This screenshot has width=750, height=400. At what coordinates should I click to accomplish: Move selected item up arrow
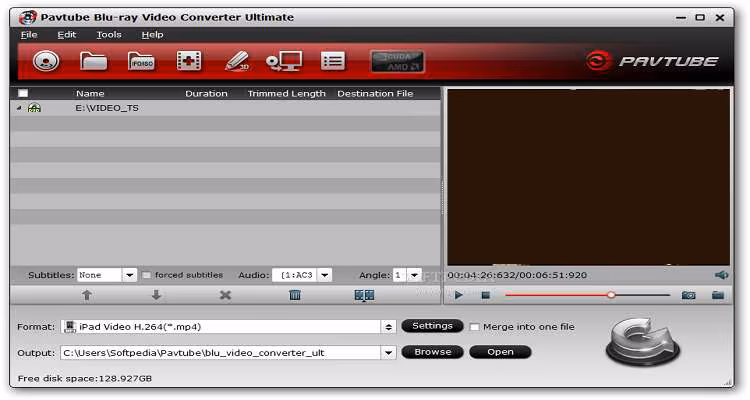(87, 295)
